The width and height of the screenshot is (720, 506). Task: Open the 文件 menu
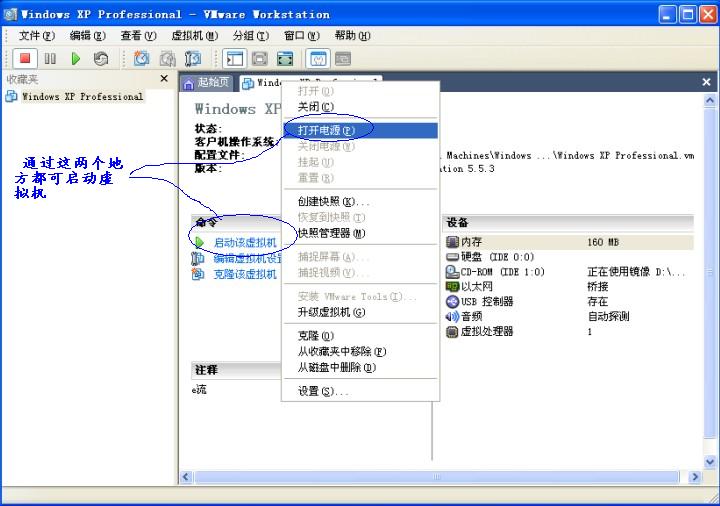pos(36,35)
